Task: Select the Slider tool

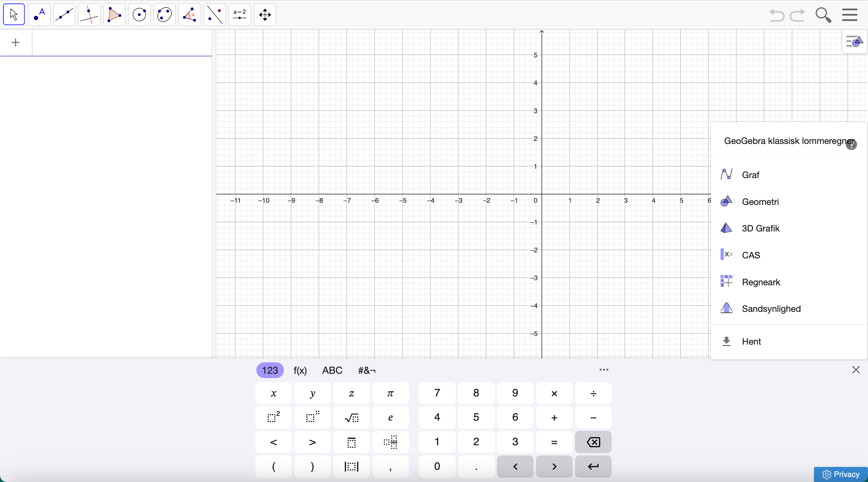Action: [240, 14]
